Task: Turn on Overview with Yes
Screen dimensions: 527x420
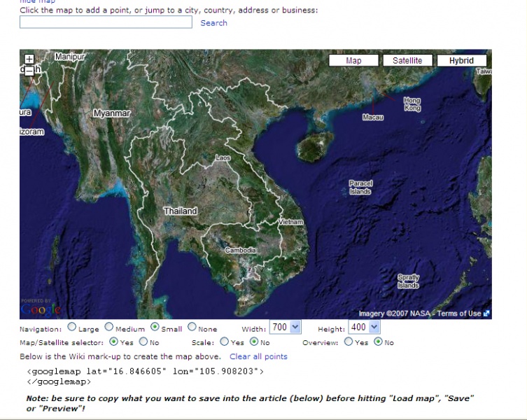Action: click(348, 342)
